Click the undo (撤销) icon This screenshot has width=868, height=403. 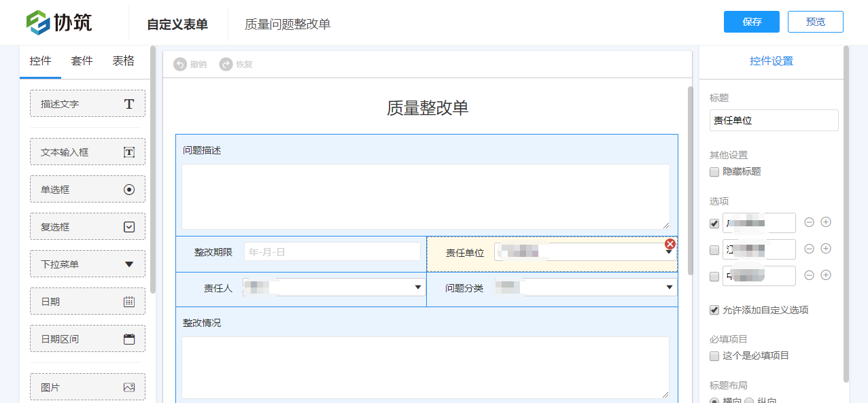tap(180, 64)
